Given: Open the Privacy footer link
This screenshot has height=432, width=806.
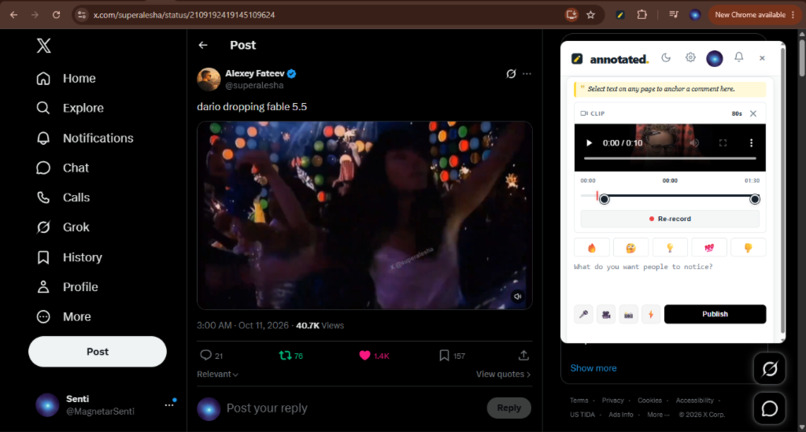Looking at the screenshot, I should click(613, 400).
